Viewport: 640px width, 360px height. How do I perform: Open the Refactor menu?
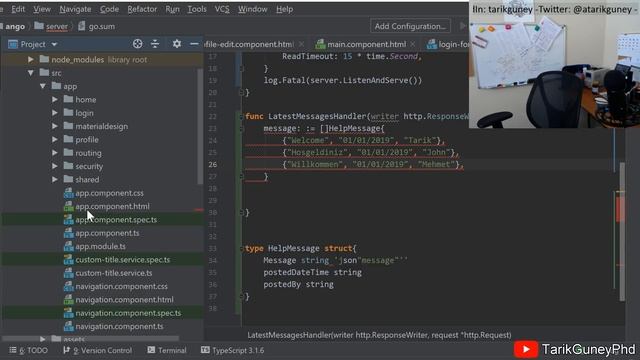[x=142, y=9]
